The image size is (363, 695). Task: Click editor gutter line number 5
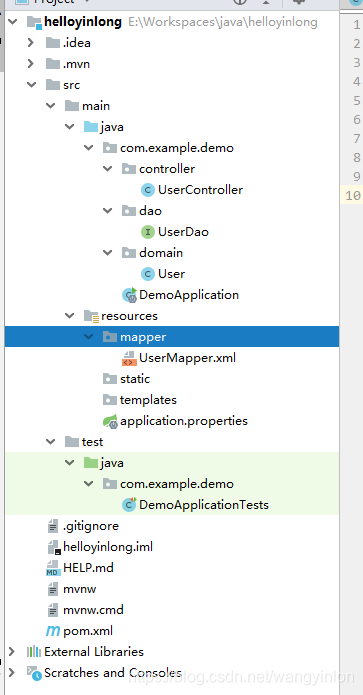click(357, 101)
